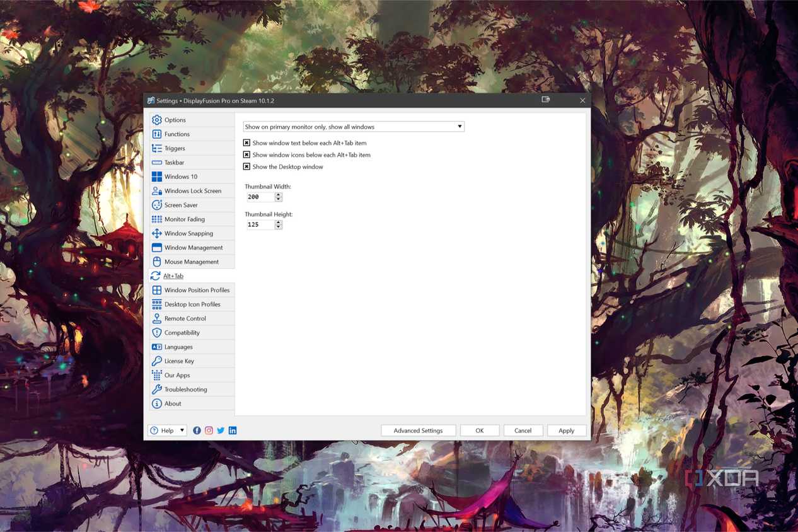Click the Functions icon in sidebar
Image resolution: width=798 pixels, height=532 pixels.
(x=157, y=134)
